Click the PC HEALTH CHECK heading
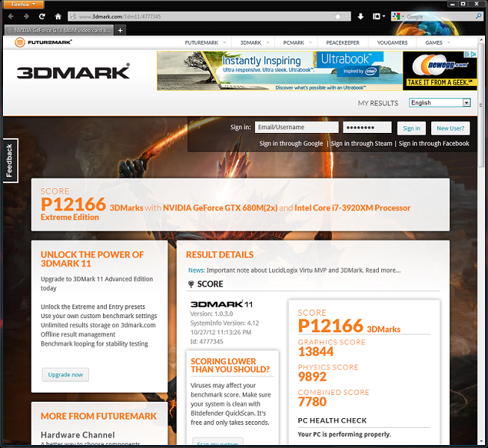 [x=332, y=420]
